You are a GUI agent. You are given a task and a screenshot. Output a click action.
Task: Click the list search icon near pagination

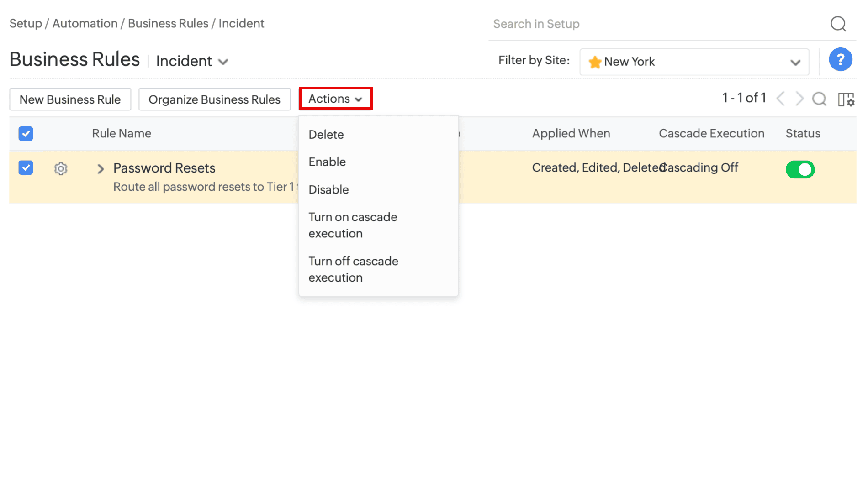click(x=819, y=99)
